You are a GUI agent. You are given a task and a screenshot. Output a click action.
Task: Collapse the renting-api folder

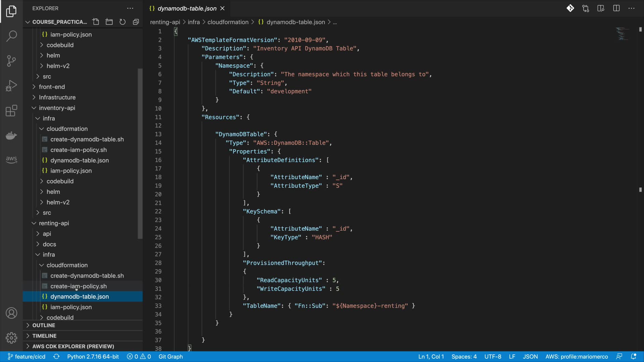(x=54, y=223)
